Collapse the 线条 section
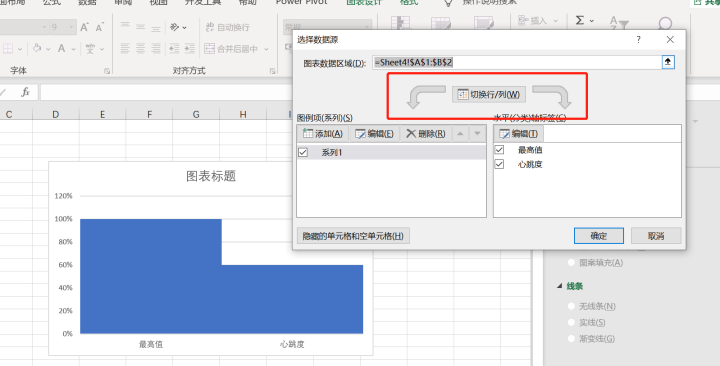This screenshot has height=366, width=720. pyautogui.click(x=559, y=286)
